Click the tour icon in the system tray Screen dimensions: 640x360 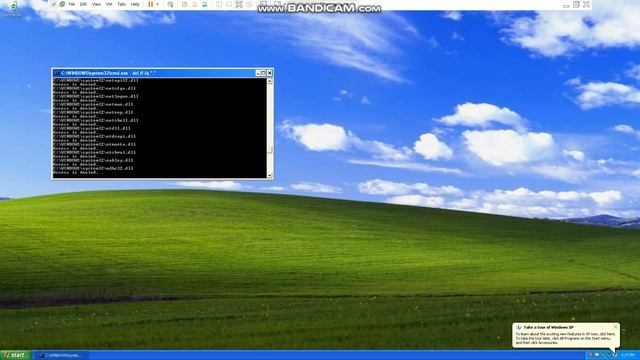click(x=614, y=355)
